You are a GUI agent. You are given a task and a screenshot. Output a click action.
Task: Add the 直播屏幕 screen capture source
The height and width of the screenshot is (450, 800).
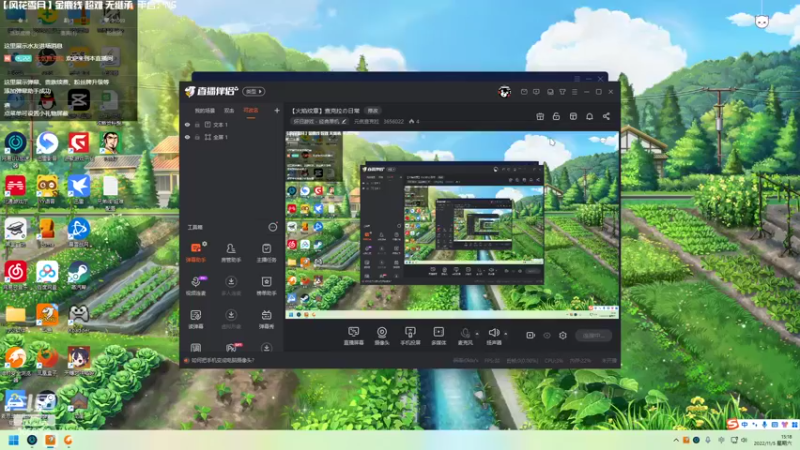354,336
